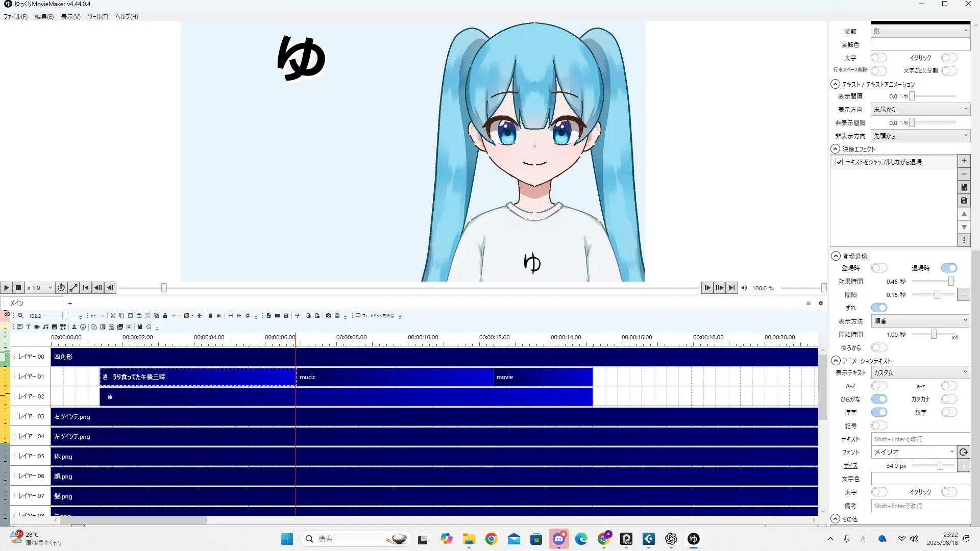Collapse the 登場退場 section

[x=836, y=256]
